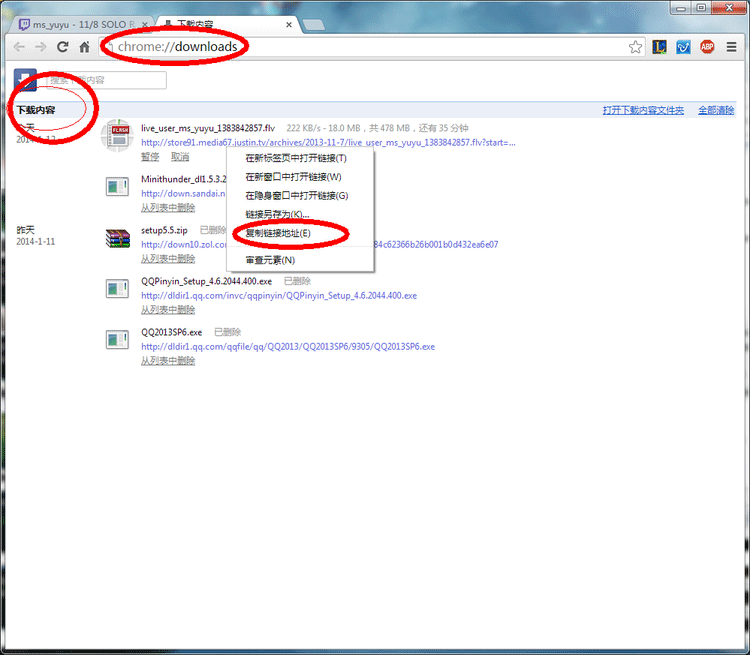Viewport: 750px width, 655px height.
Task: Remove QQ2013SP6.exe from list via 从列表中删除
Action: point(168,361)
